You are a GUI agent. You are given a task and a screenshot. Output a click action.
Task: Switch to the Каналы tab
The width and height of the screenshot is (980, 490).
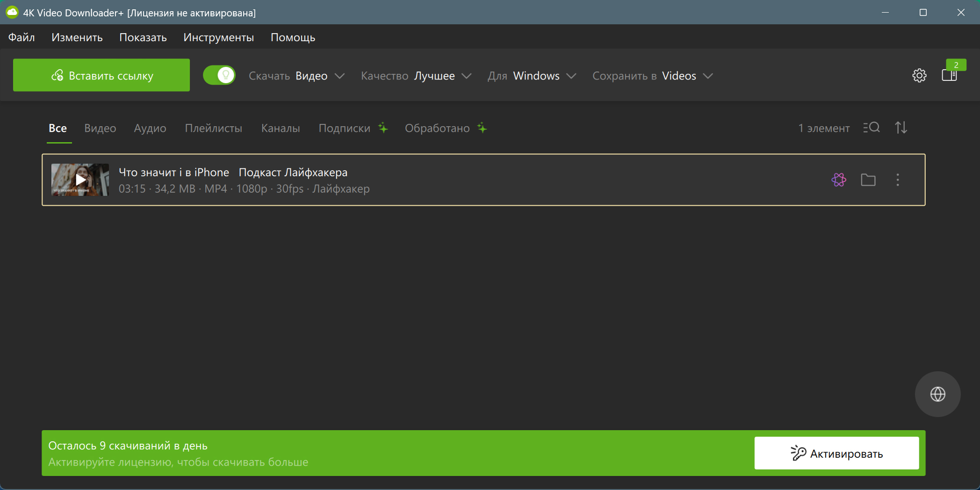281,128
